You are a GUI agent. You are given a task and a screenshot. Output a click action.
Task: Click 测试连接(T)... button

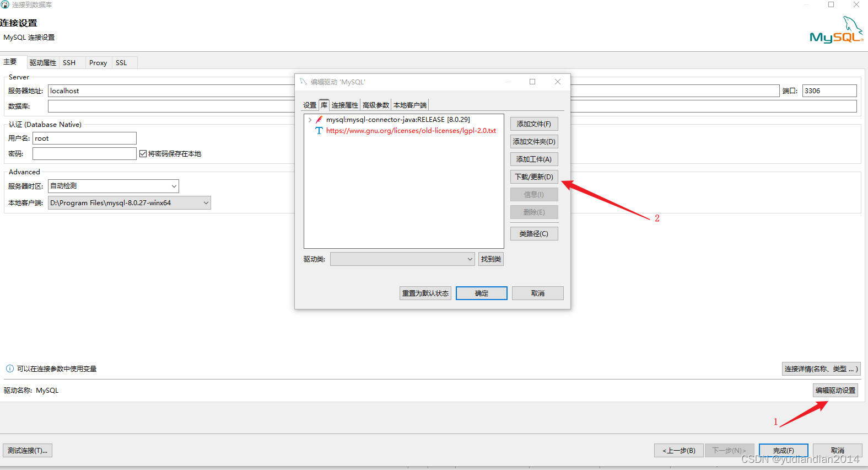click(x=28, y=451)
